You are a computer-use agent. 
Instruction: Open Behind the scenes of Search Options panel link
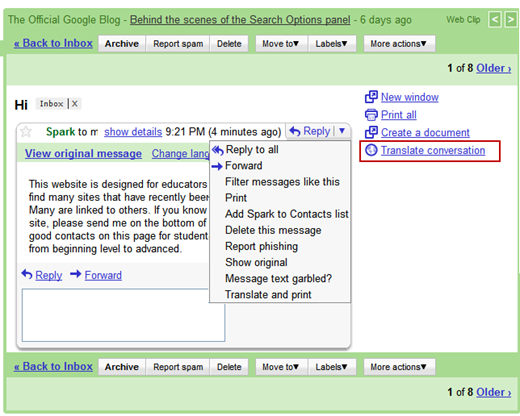(240, 20)
